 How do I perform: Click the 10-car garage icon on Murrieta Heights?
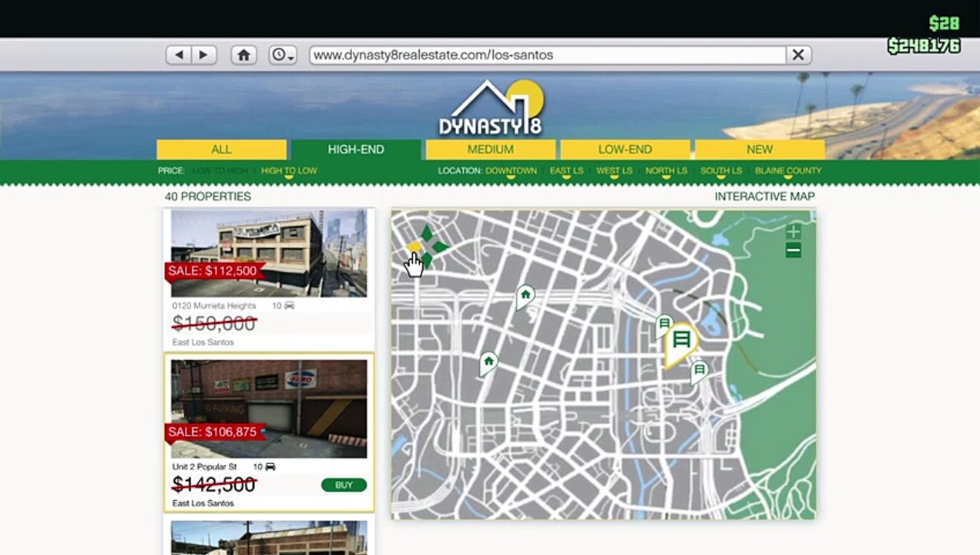pyautogui.click(x=289, y=306)
